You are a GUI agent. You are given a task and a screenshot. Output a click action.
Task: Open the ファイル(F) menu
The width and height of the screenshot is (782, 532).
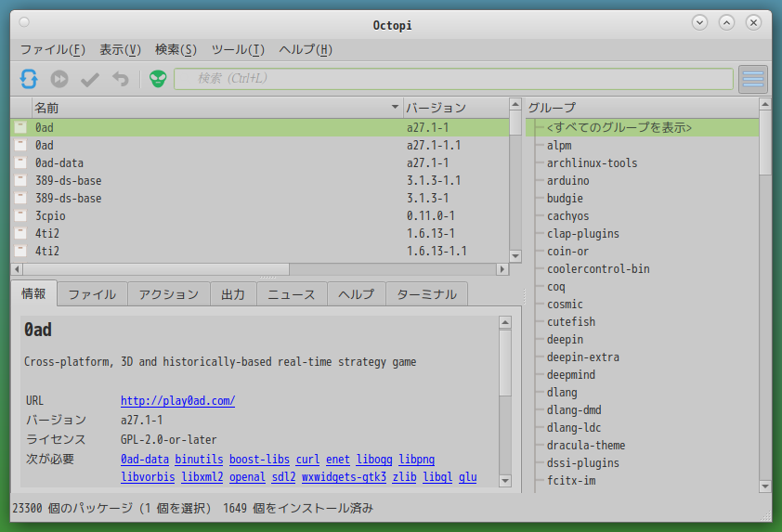click(52, 50)
